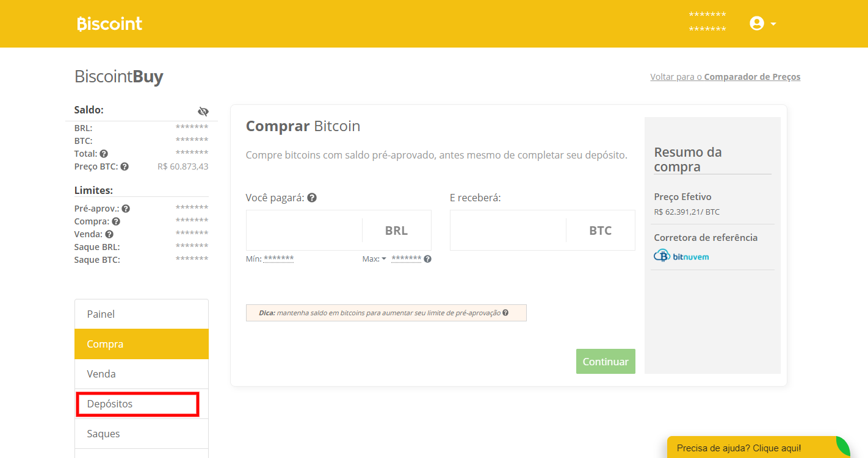868x458 pixels.
Task: Click the Corretora de referência label
Action: (x=706, y=238)
